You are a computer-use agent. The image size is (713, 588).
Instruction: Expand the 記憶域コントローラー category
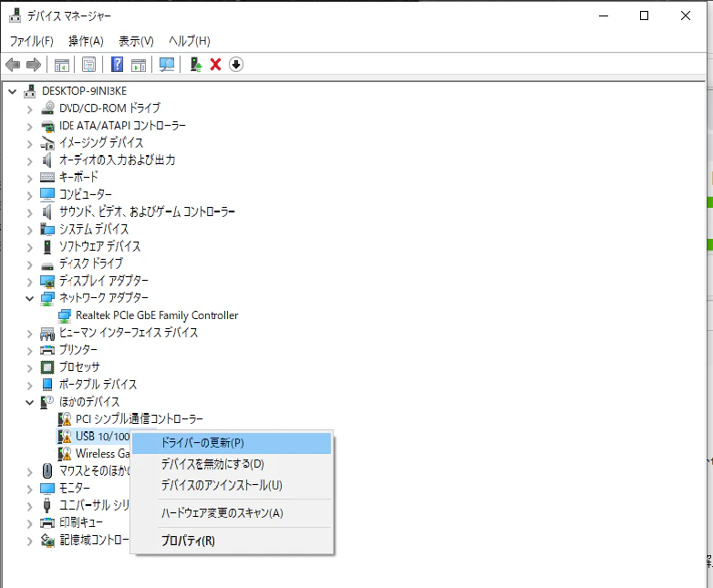(29, 542)
